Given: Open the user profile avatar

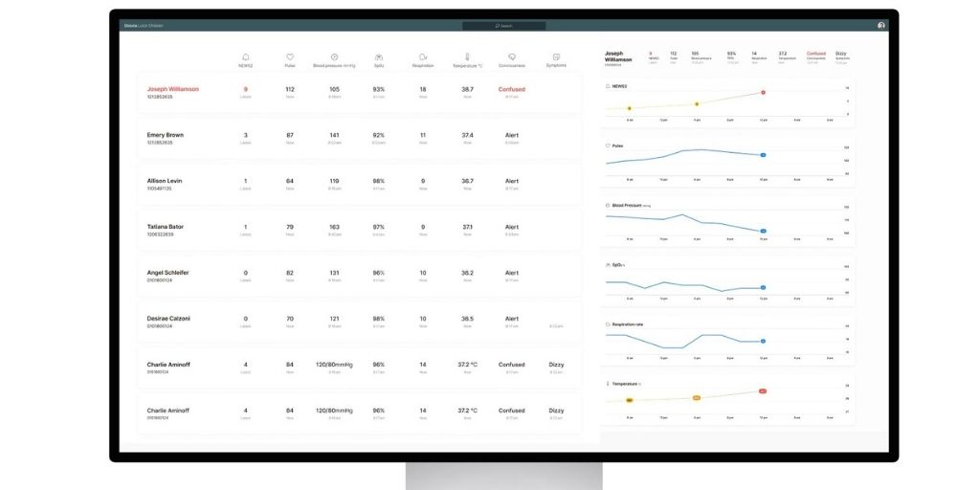Looking at the screenshot, I should click(x=880, y=26).
